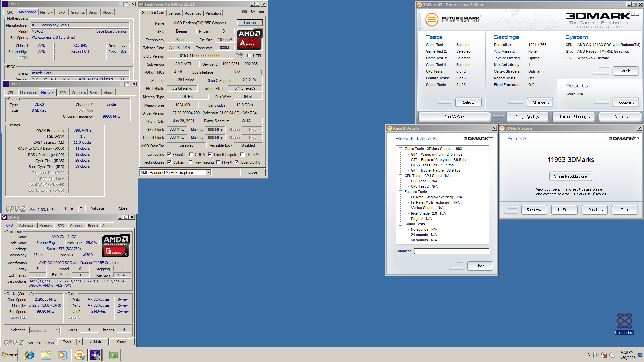Open the network status tray icon
644x362 pixels.
coord(604,355)
